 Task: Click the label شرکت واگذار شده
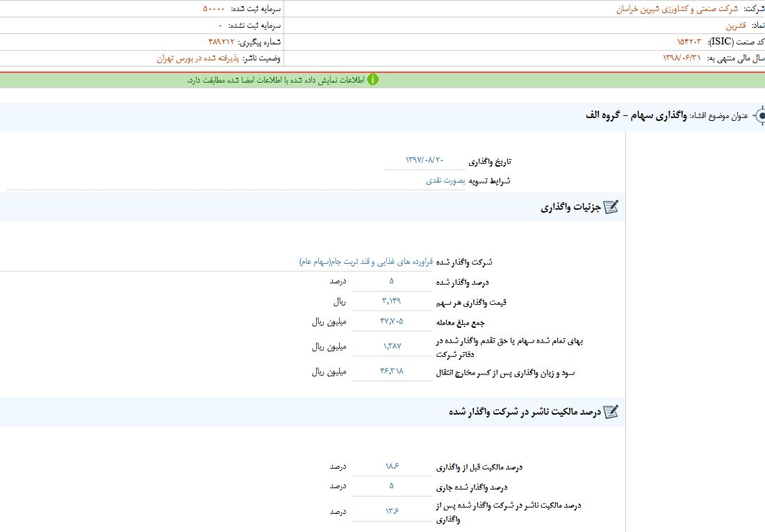point(464,263)
